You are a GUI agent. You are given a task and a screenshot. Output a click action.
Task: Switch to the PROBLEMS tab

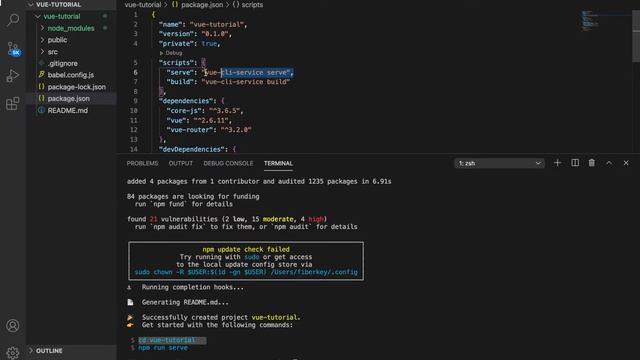pos(142,163)
